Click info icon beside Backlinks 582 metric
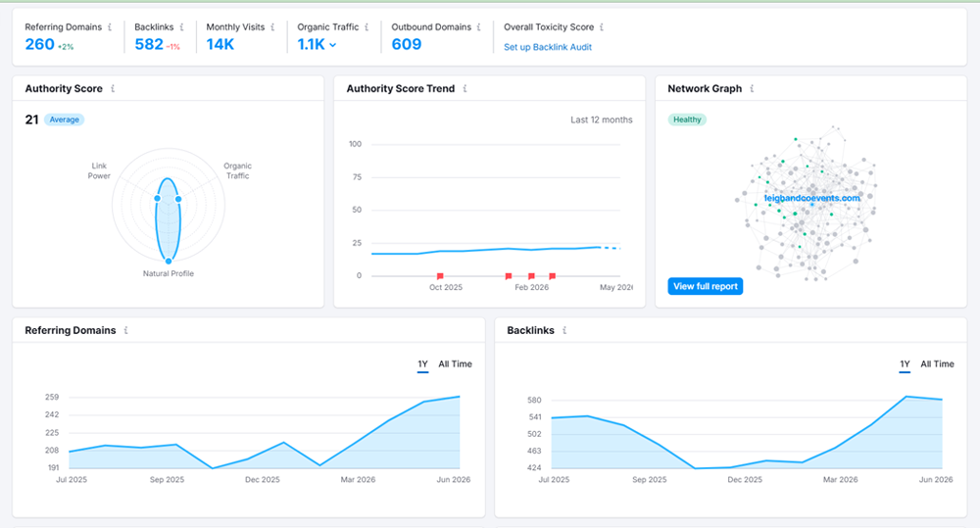Viewport: 980px width, 528px height. click(182, 26)
